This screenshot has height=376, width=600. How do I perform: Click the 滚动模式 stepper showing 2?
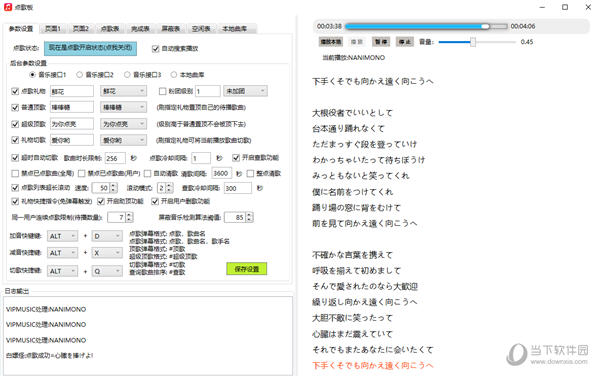coord(165,188)
